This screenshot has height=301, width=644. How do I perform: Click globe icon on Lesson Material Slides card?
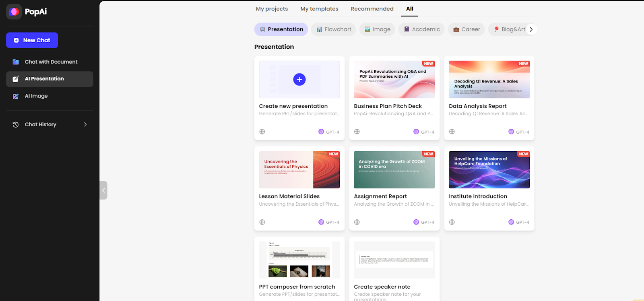click(x=262, y=222)
